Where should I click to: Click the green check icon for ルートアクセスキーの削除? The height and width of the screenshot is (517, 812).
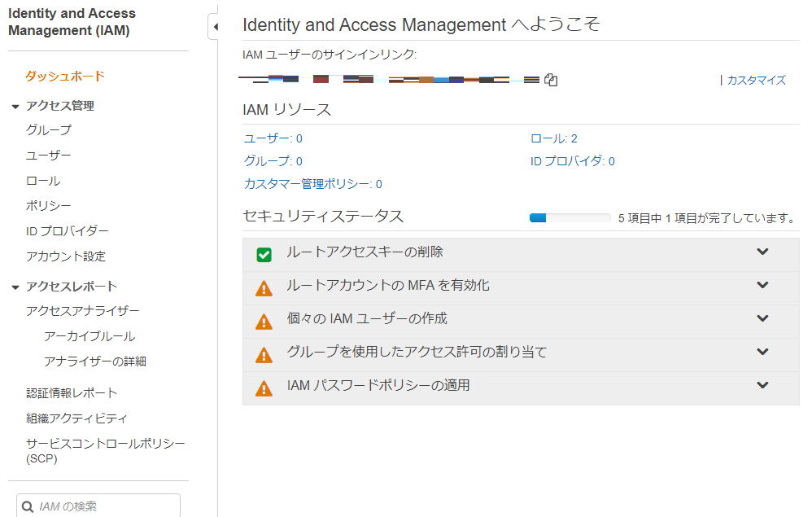[264, 254]
